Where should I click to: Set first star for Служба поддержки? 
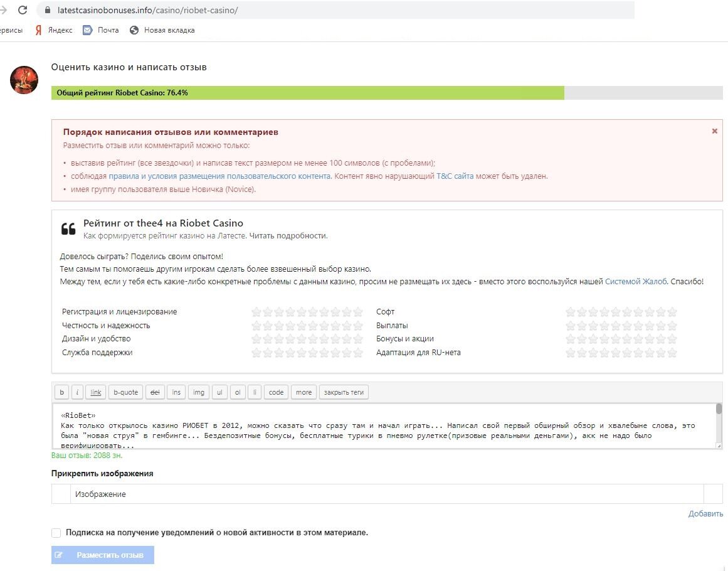coord(256,353)
